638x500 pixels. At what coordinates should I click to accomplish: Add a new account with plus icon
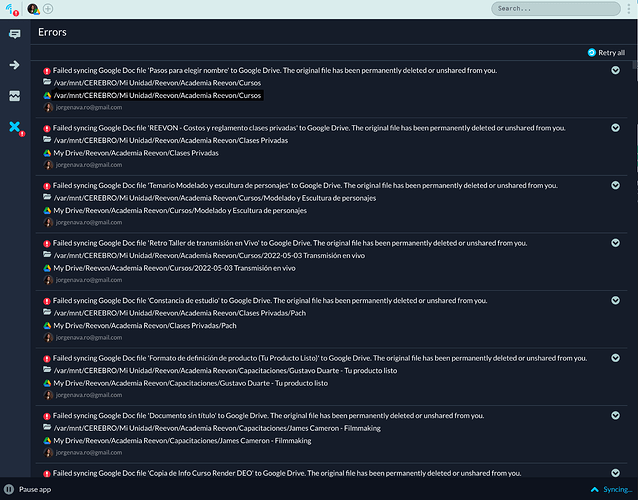pyautogui.click(x=48, y=9)
